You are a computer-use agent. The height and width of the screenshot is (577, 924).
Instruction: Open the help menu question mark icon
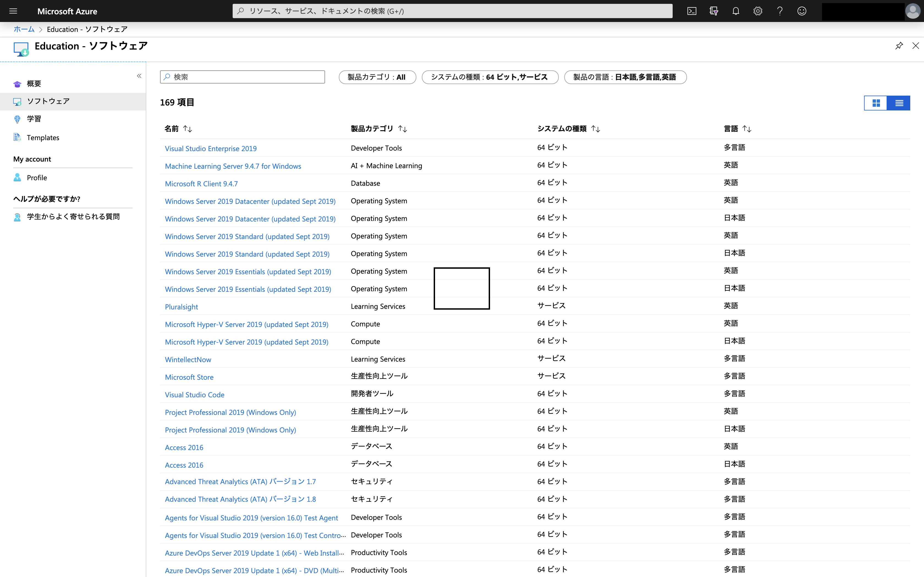point(780,11)
